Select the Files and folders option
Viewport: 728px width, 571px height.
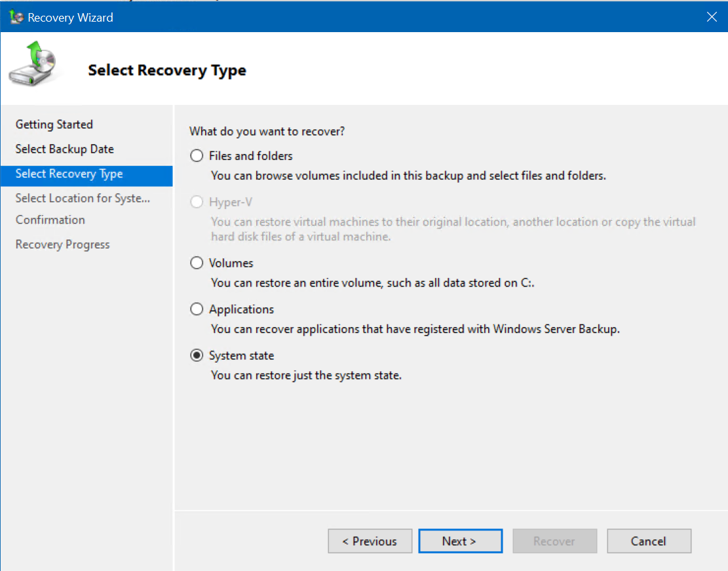coord(197,155)
